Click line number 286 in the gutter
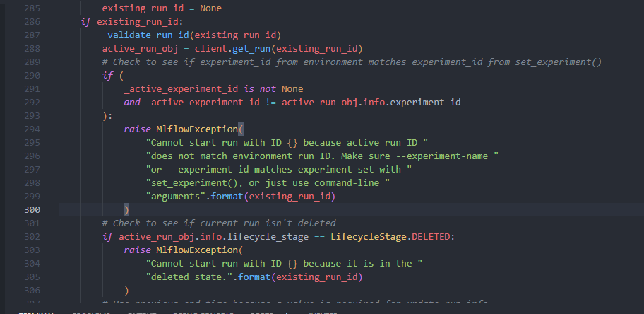Screen dimensions: 644x314 tap(32, 22)
